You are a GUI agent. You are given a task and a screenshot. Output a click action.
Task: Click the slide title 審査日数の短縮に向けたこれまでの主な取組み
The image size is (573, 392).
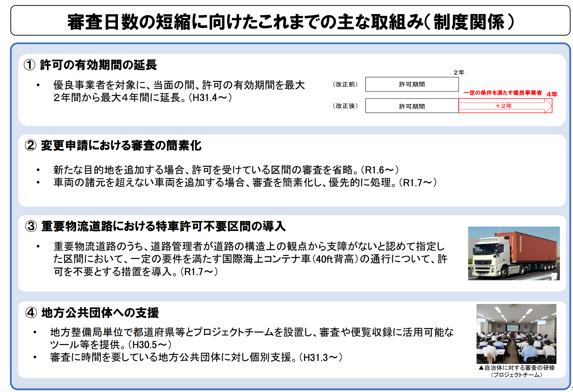(x=291, y=22)
